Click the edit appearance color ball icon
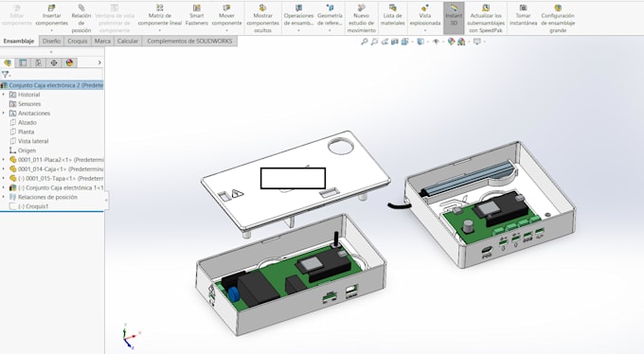The image size is (644, 354). (452, 42)
